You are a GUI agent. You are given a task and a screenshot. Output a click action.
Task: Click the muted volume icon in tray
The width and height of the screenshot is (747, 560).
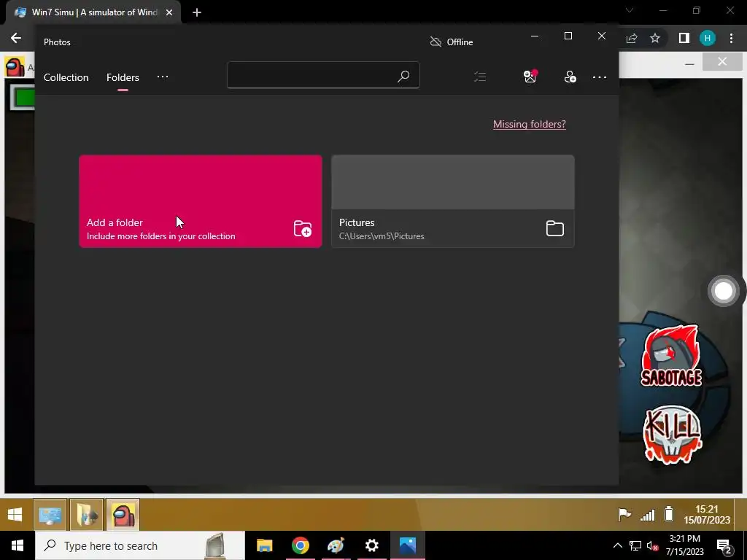(x=653, y=546)
